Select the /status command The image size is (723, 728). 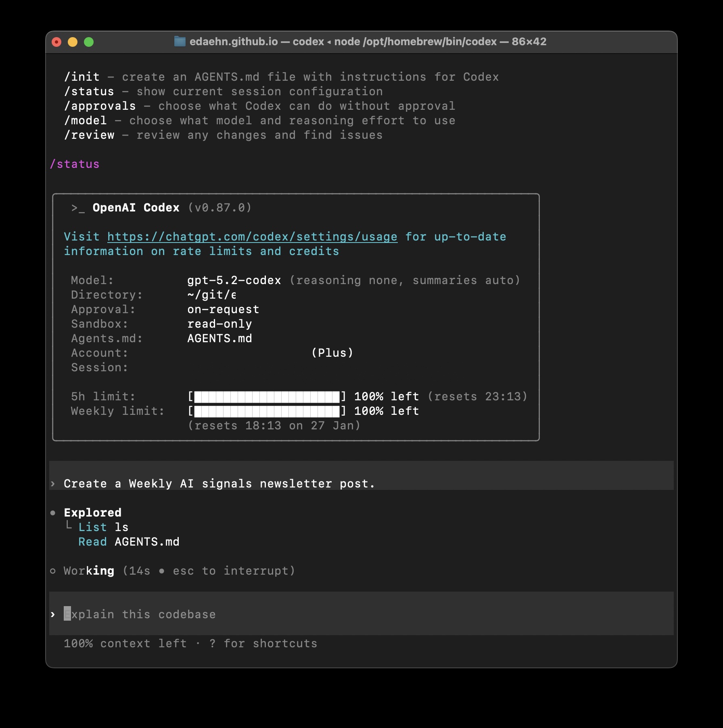click(90, 91)
